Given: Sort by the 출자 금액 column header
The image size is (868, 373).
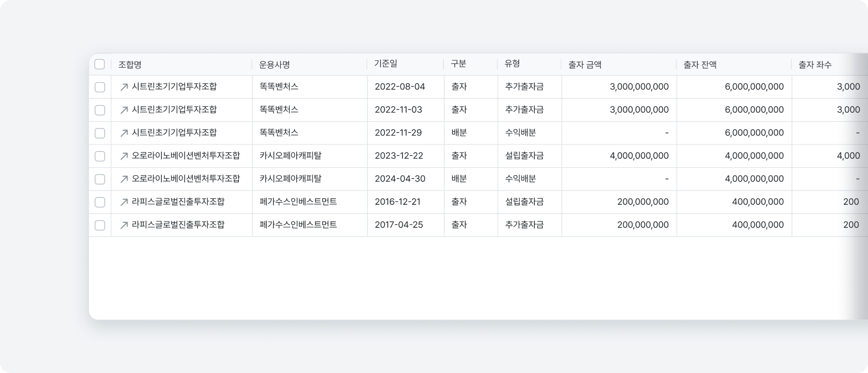Looking at the screenshot, I should coord(585,65).
